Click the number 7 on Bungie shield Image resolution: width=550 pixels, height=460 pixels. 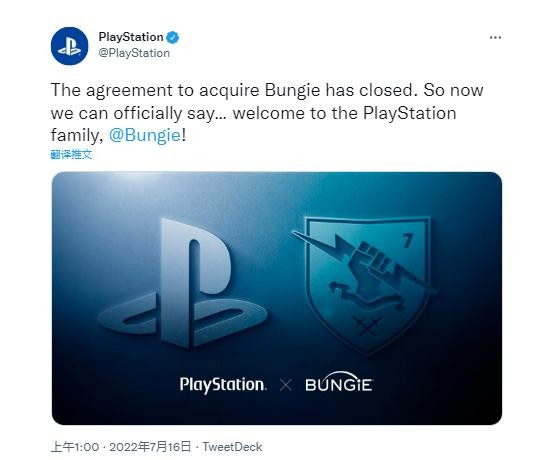[407, 241]
